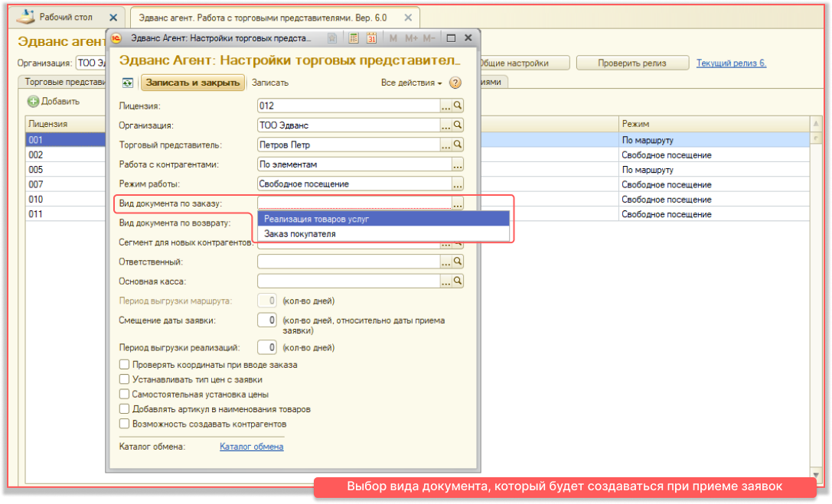This screenshot has width=832, height=504.
Task: Switch to the Рабочий стол tab
Action: pyautogui.click(x=65, y=18)
